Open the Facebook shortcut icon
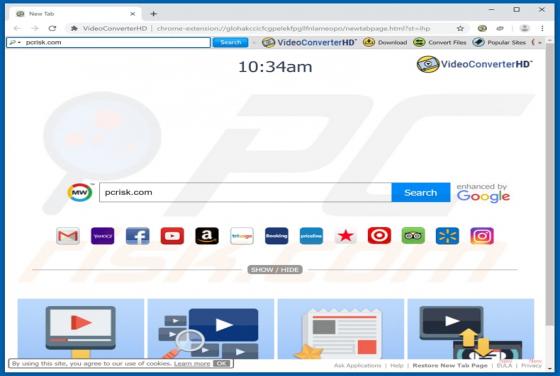 click(x=138, y=236)
